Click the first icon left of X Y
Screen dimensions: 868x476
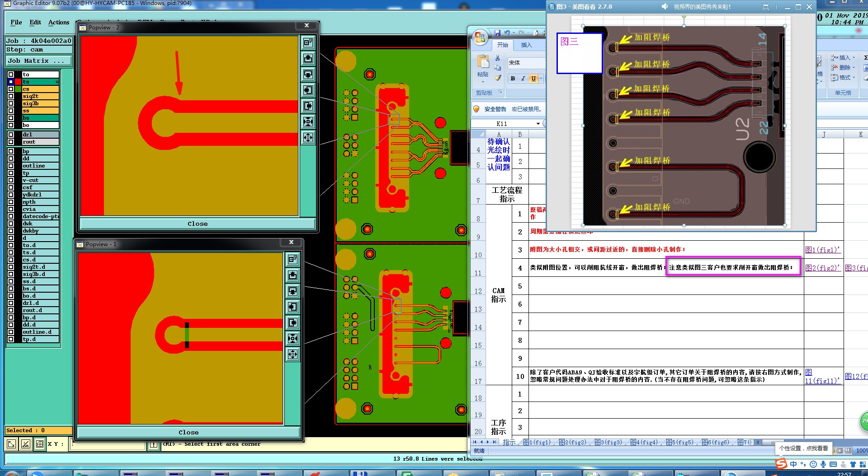[x=11, y=444]
